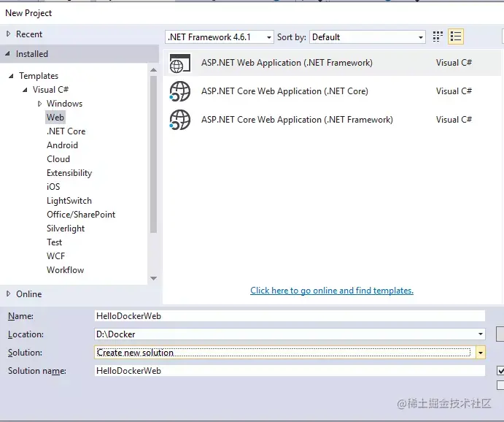
Task: Click Visual C# label of the .NET Core template
Action: pyautogui.click(x=454, y=91)
